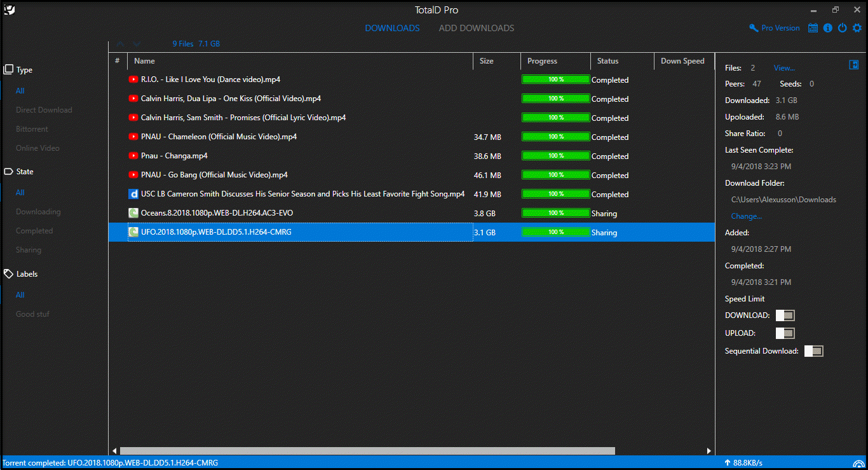
Task: Click the torrent icon on the Oceans.8 row
Action: 133,213
